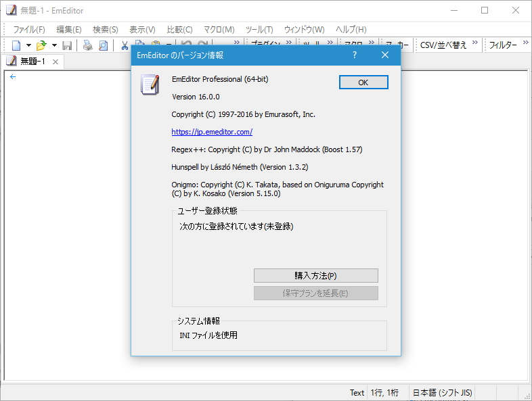Click the INI ファイルを使用 text

coord(208,335)
